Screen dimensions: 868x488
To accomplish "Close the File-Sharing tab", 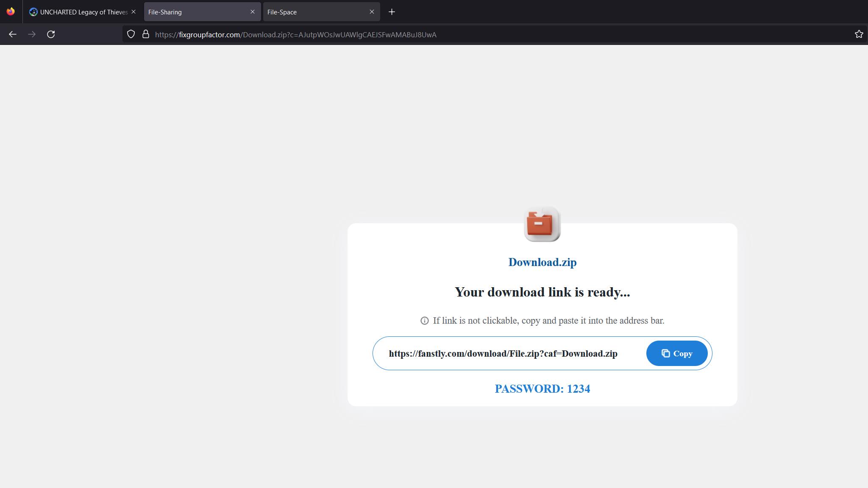I will [x=253, y=12].
